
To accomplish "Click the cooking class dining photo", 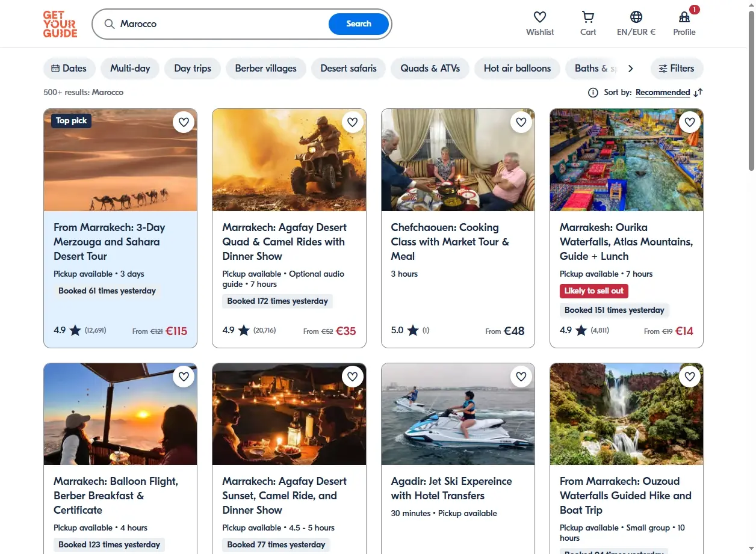I will coord(458,160).
